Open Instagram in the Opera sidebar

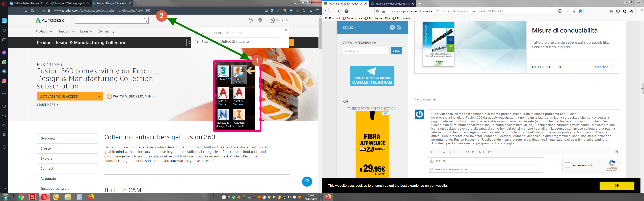[x=4, y=81]
